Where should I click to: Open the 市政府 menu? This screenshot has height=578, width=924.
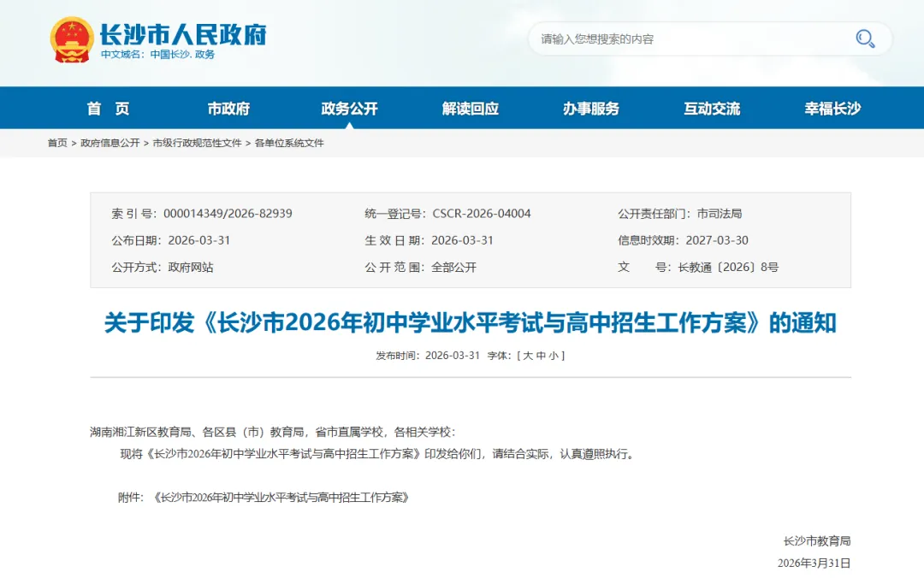click(231, 108)
